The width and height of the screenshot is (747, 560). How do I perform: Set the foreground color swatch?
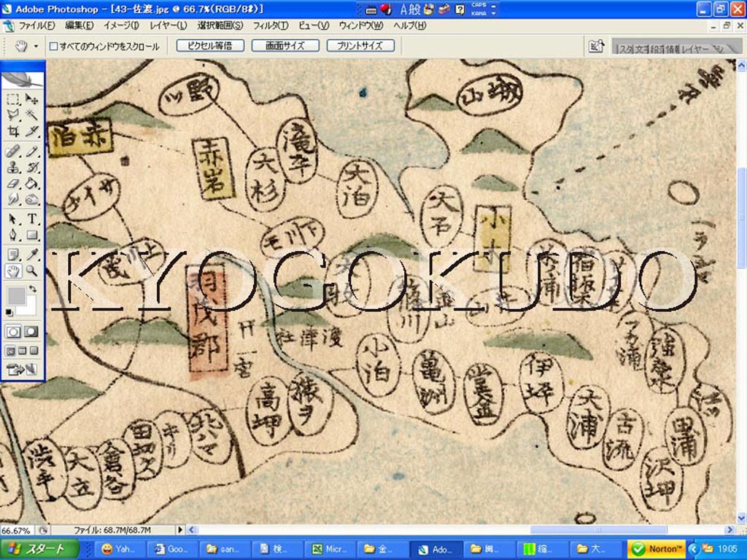click(16, 296)
